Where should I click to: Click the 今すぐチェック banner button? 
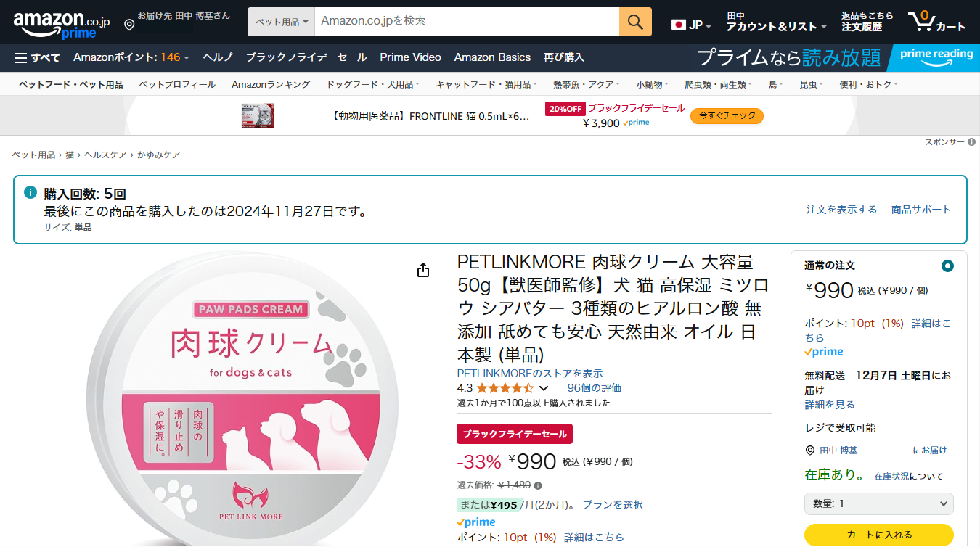pyautogui.click(x=727, y=115)
